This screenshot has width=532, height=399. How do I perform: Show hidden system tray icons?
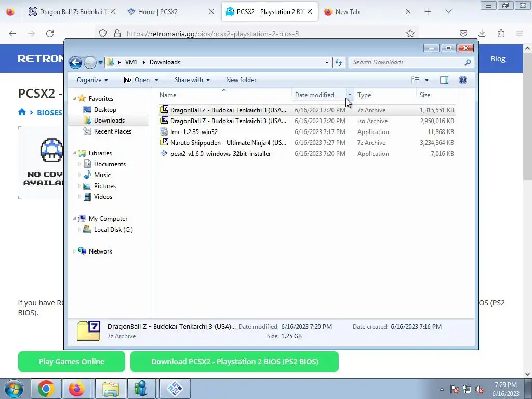point(442,389)
